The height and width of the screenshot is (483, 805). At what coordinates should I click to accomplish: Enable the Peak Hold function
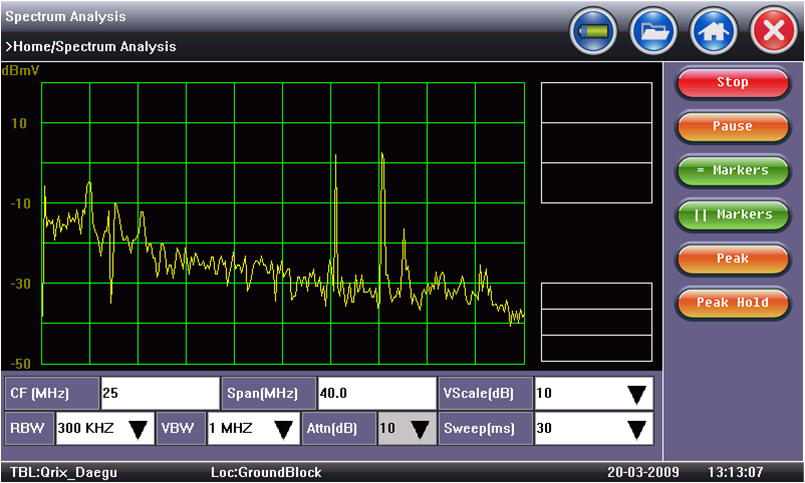point(733,303)
